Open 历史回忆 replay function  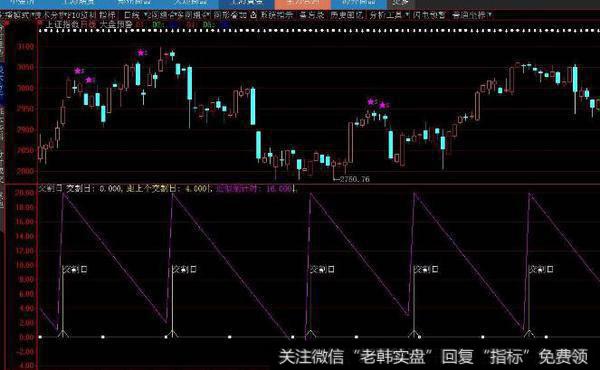(x=347, y=15)
